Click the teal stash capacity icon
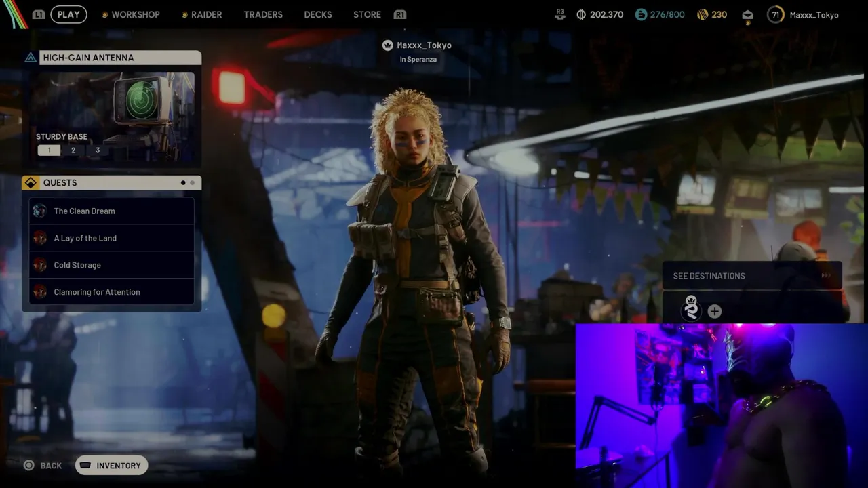 [641, 14]
